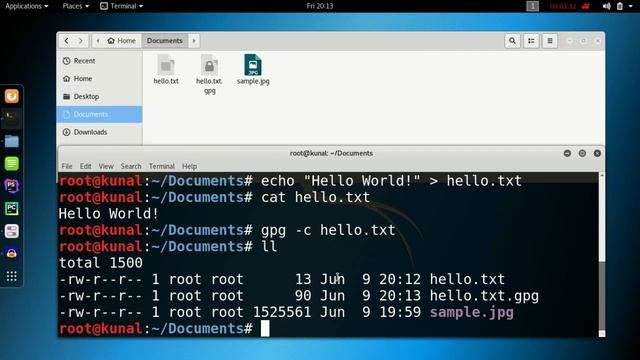This screenshot has height=360, width=640.
Task: Click the 'Hello World!' output line
Action: pyautogui.click(x=109, y=213)
